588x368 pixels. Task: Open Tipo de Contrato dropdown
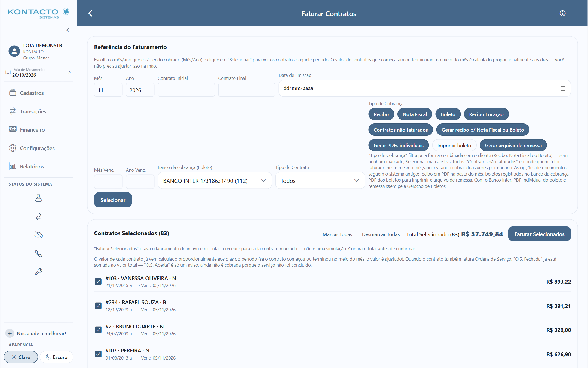(320, 180)
